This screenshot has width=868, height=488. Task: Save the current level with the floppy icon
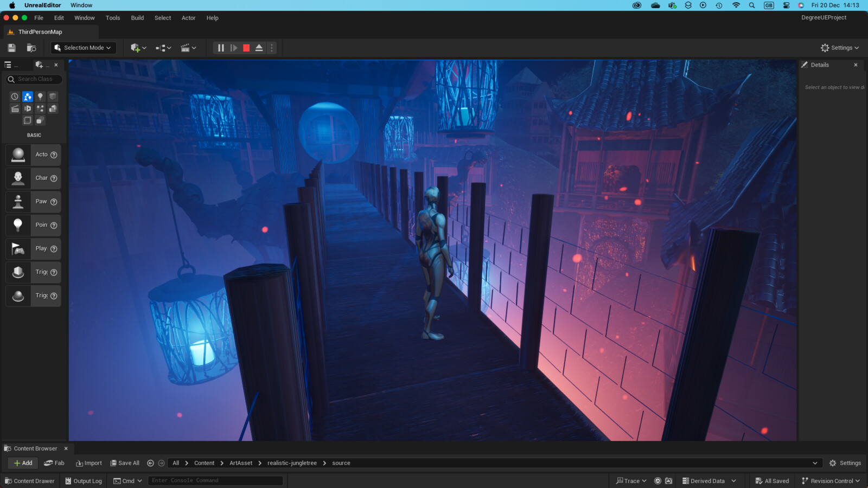[11, 48]
